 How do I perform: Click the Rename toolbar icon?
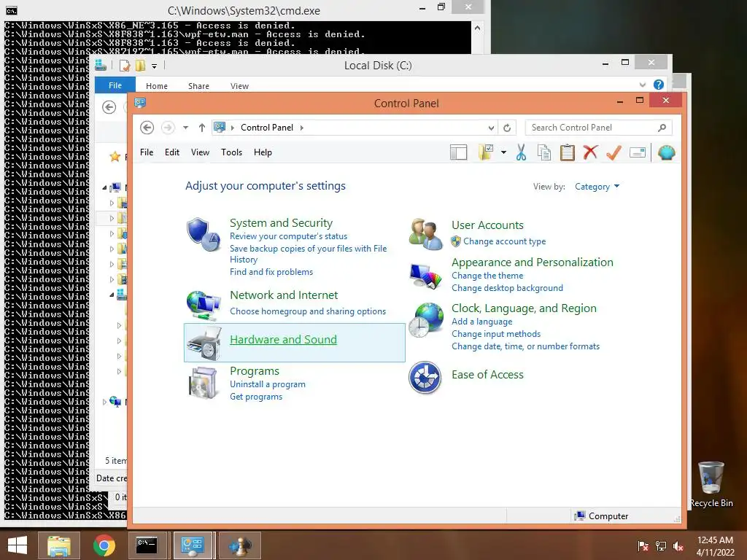click(638, 152)
